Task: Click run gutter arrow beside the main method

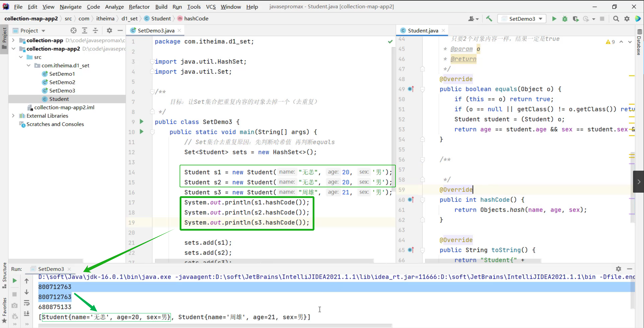Action: click(x=142, y=131)
